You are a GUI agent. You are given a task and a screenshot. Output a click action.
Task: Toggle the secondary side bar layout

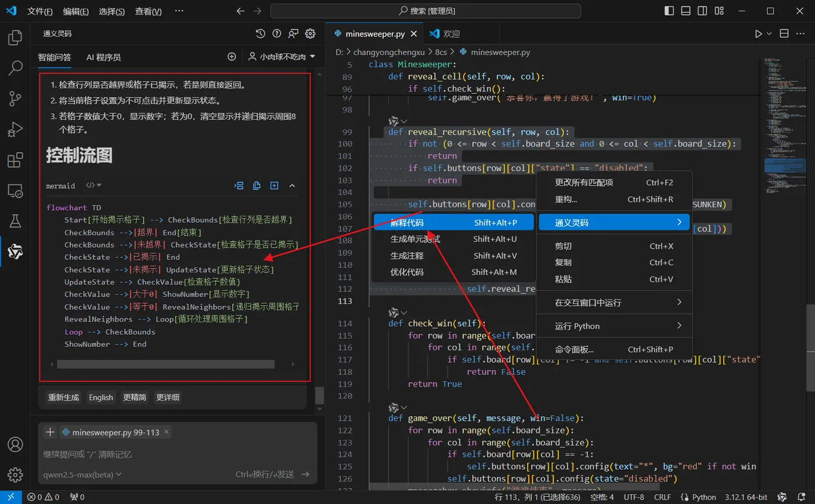tap(703, 11)
